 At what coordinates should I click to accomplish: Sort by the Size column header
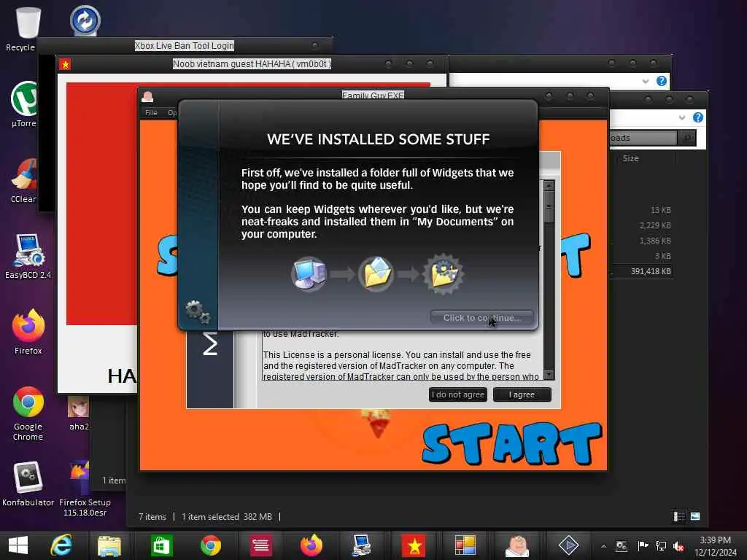(630, 158)
